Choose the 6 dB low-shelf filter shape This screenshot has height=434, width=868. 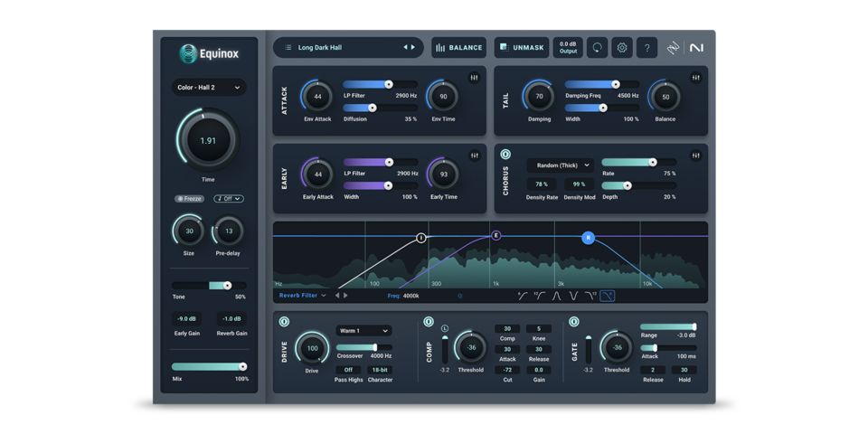pyautogui.click(x=522, y=296)
